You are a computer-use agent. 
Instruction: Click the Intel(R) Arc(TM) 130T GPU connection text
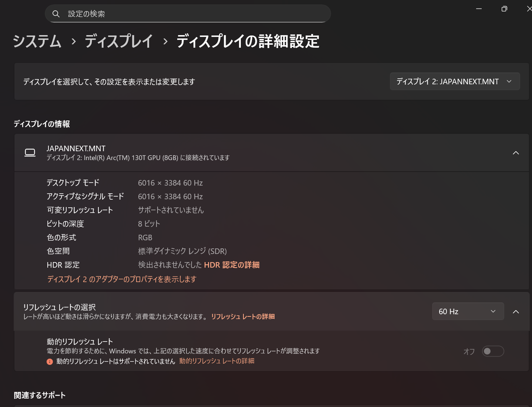pos(138,158)
